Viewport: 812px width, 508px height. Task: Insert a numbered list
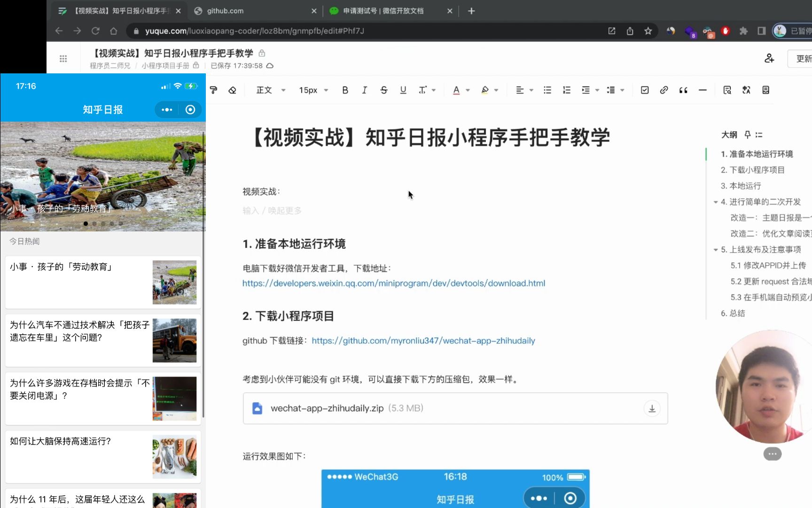(567, 90)
